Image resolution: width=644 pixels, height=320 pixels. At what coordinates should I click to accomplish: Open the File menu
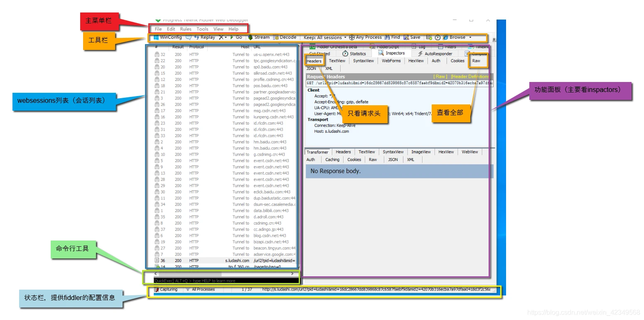158,29
